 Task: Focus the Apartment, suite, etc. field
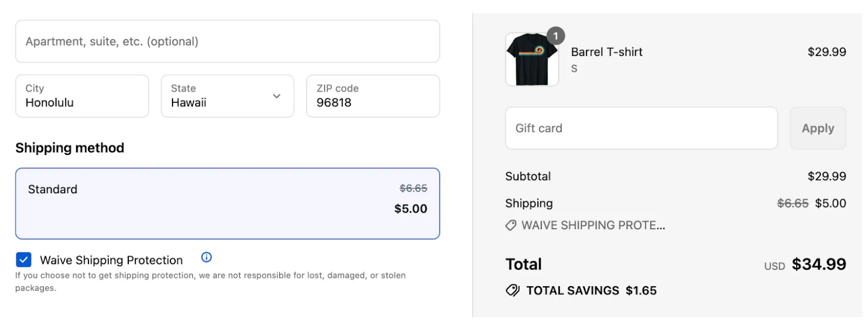tap(227, 42)
